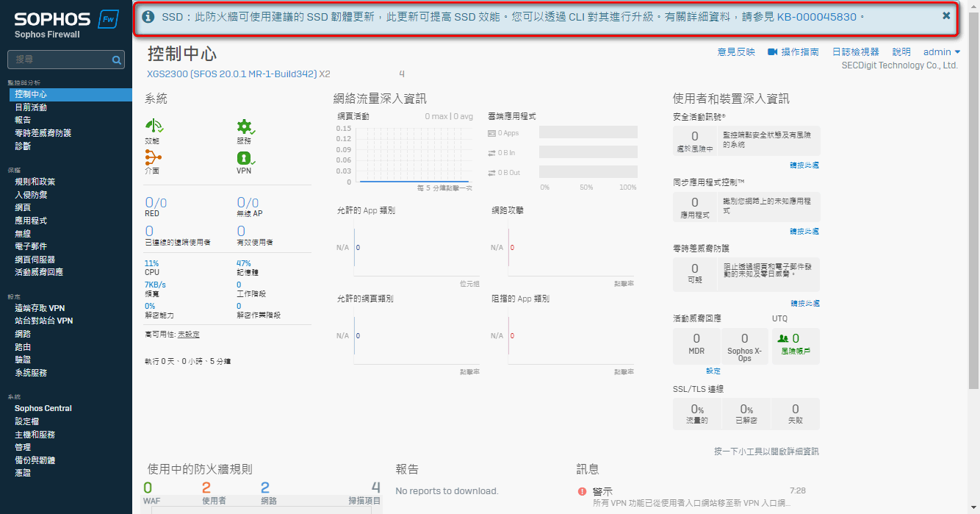This screenshot has width=980, height=514.
Task: Open the Sophos X-Ops widget tile
Action: click(745, 346)
